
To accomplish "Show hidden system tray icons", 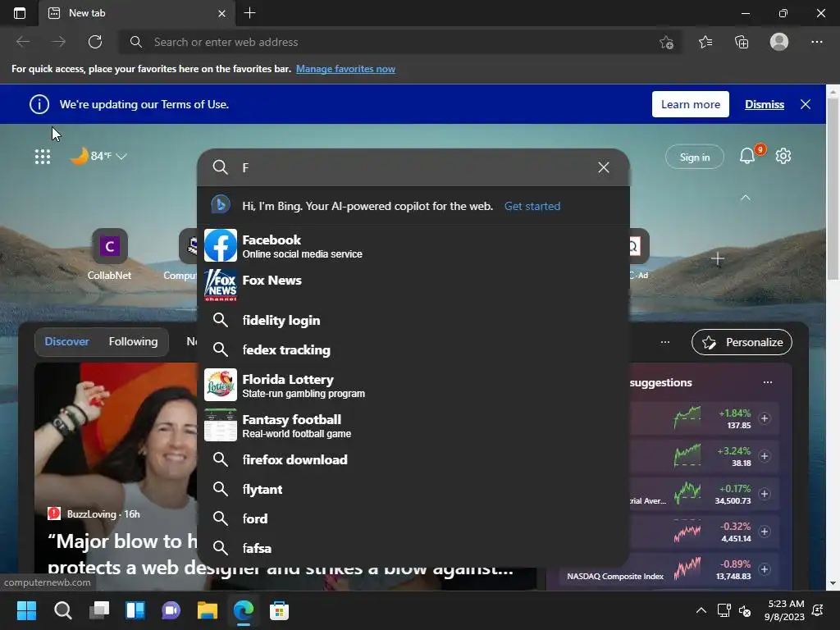I will 701,610.
